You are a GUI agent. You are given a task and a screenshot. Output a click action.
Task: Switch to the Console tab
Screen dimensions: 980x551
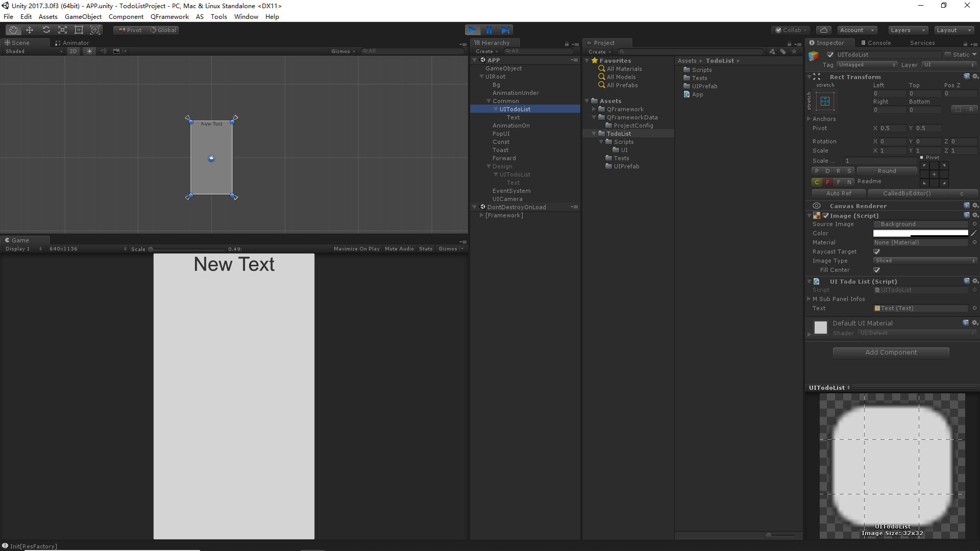875,43
